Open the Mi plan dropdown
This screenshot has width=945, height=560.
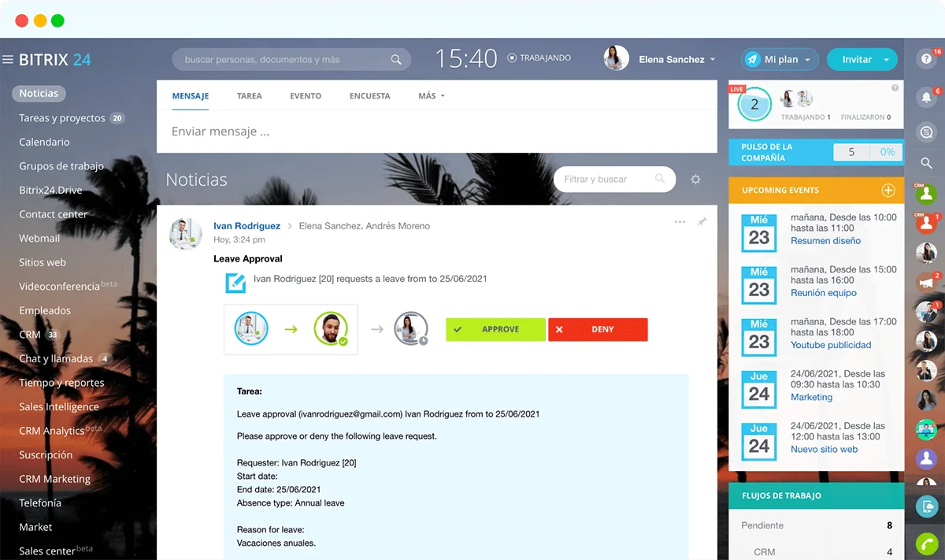point(779,60)
